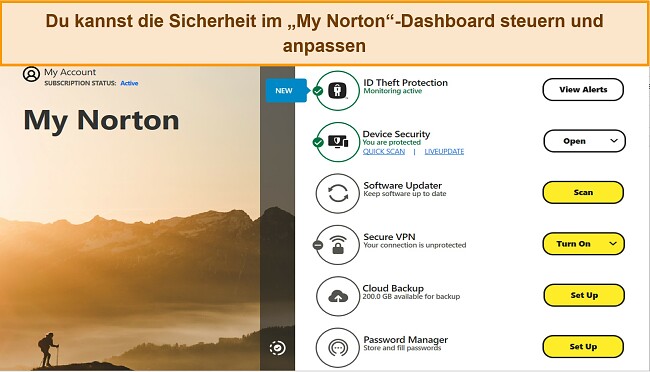Run a QUICK SCAN via the link
This screenshot has width=650, height=372.
(384, 151)
